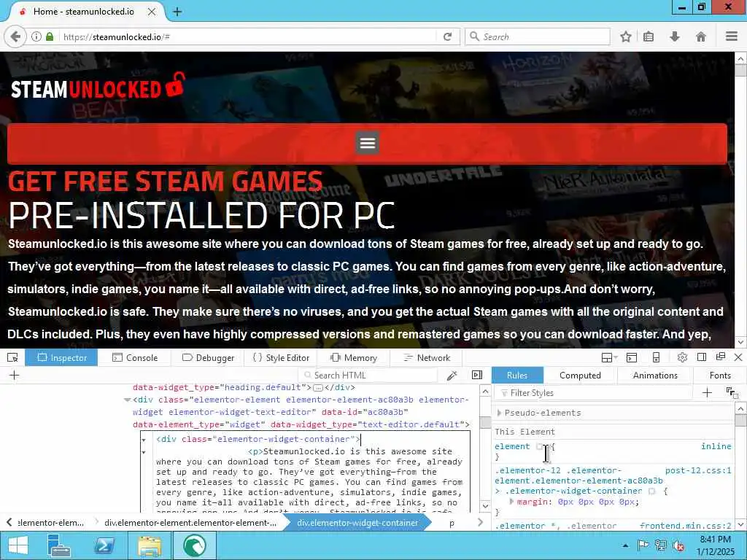This screenshot has height=560, width=747.
Task: Toggle pseudo-class panel icon
Action: [732, 393]
